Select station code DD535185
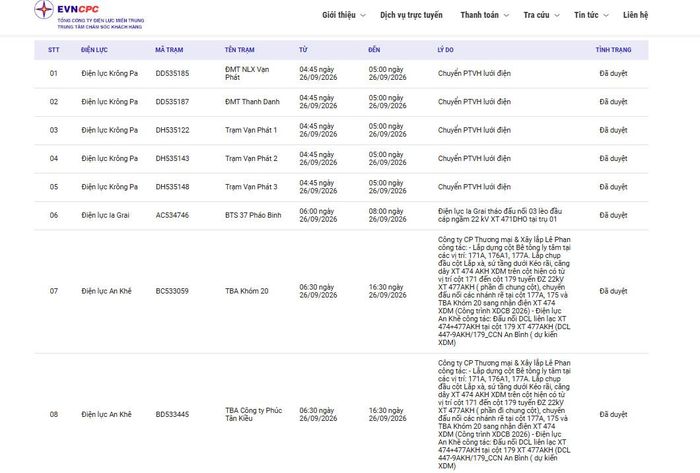Screen dimensions: 700x473 click(172, 73)
